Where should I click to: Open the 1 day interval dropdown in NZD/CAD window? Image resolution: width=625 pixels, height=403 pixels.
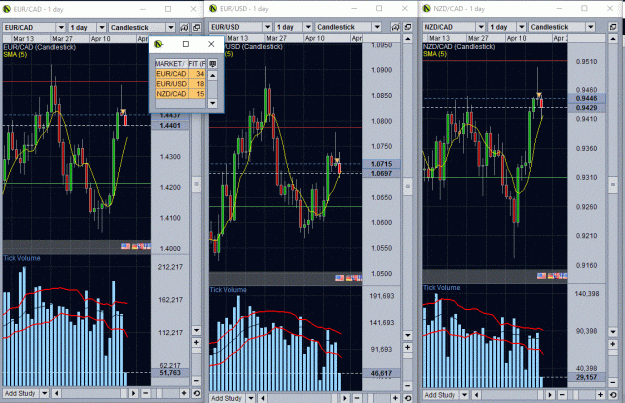tap(521, 27)
